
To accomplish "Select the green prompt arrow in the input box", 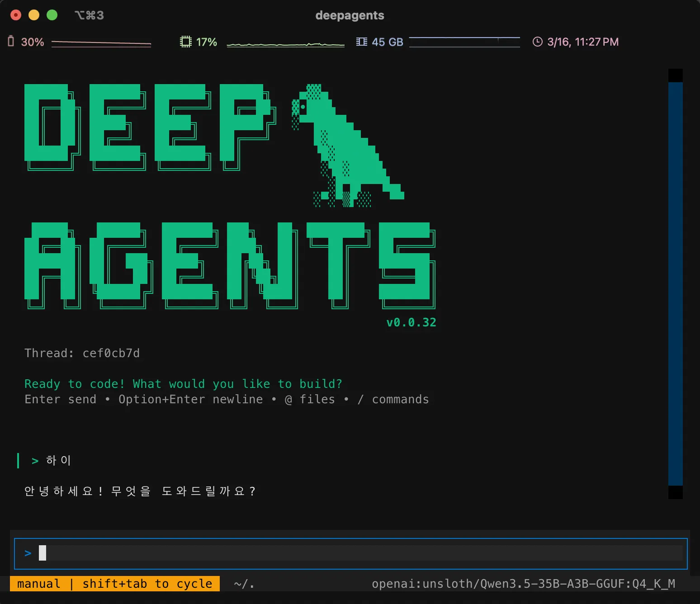I will (28, 552).
